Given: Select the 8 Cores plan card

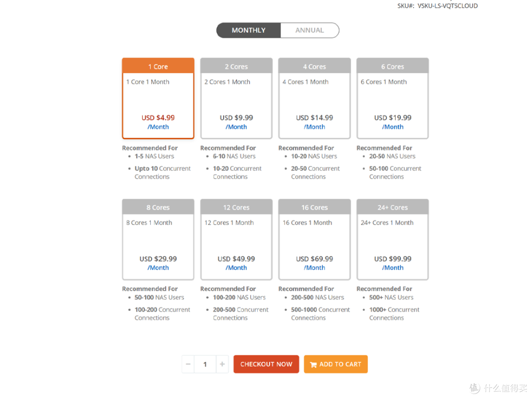Looking at the screenshot, I should 158,239.
